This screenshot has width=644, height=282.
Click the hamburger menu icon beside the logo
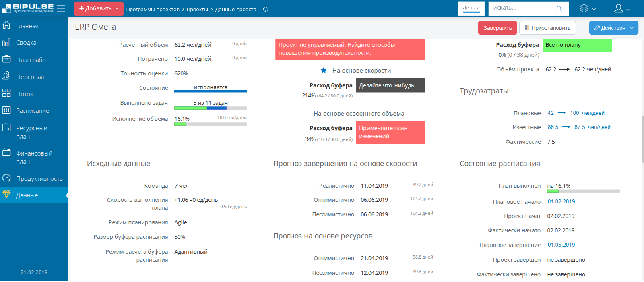pos(61,8)
